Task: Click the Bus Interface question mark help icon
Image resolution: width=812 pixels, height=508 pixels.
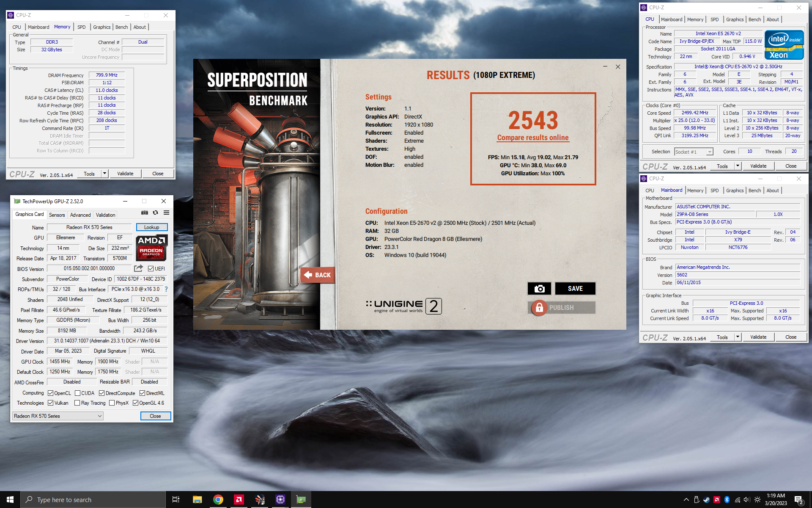Action: click(166, 289)
